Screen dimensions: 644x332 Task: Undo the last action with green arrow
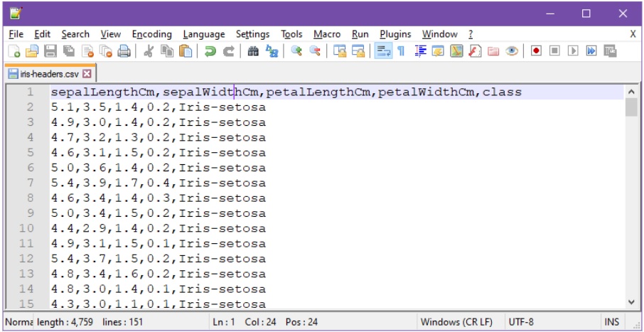point(210,51)
